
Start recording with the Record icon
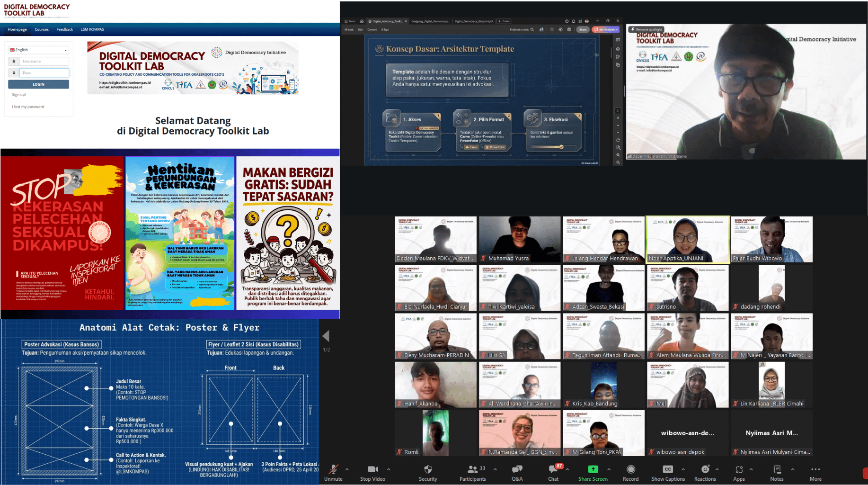pyautogui.click(x=630, y=469)
